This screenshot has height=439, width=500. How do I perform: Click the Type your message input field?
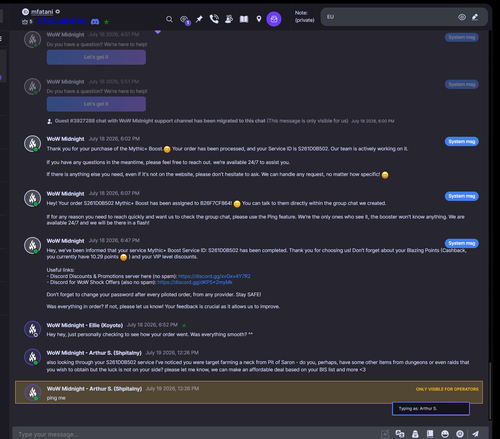(197, 434)
